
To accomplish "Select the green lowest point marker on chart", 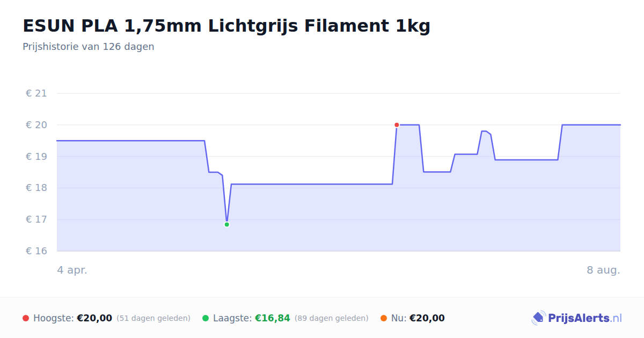I will [226, 224].
